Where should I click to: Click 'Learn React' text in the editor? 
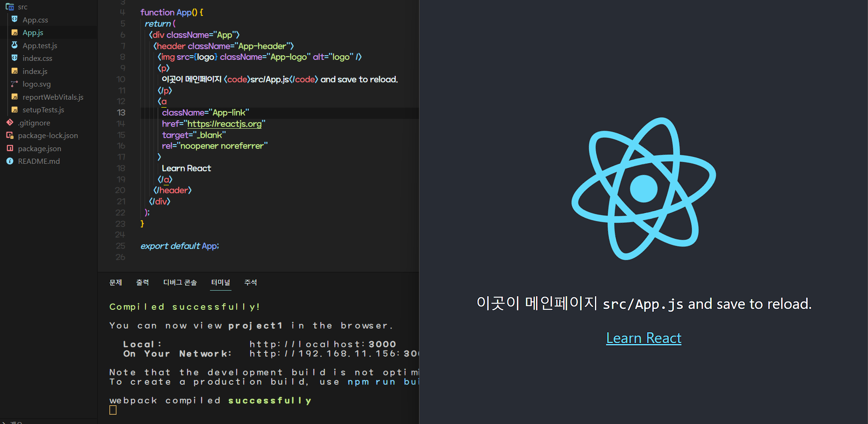(186, 168)
